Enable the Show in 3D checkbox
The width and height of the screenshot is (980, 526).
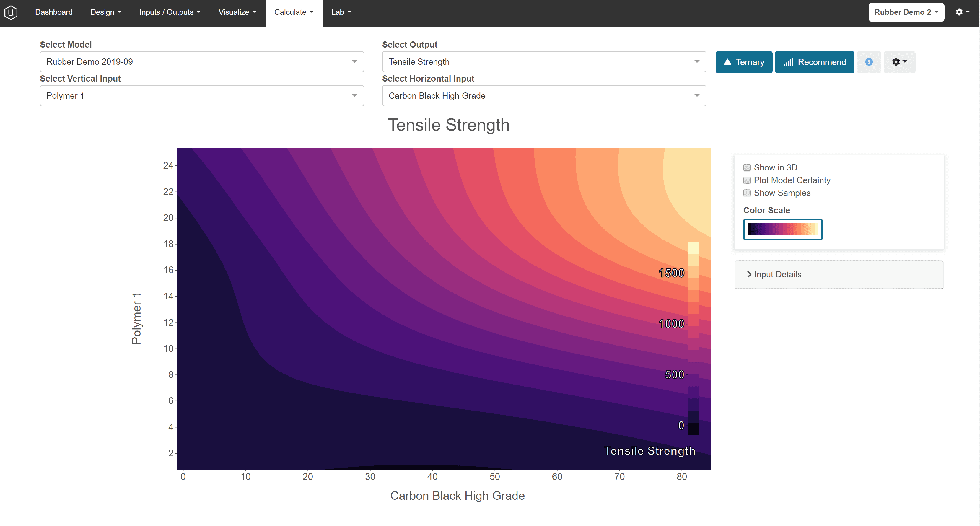point(747,167)
